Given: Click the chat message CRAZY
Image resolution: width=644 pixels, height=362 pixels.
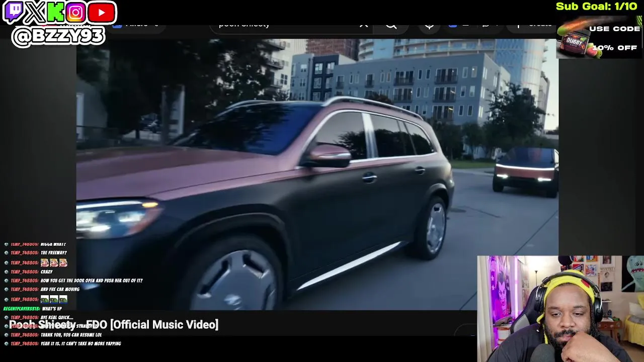Looking at the screenshot, I should (46, 271).
